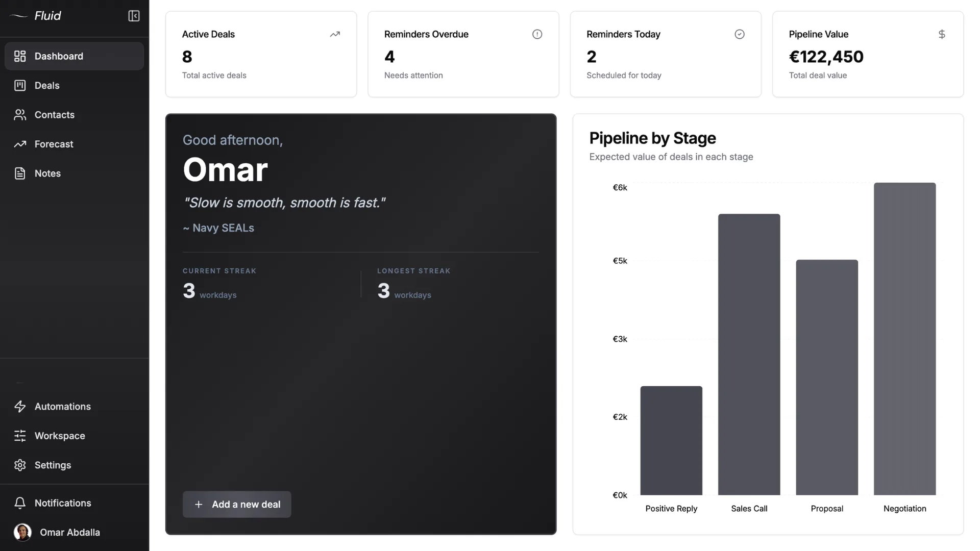This screenshot has height=551, width=980.
Task: Click the Workspace sliders icon
Action: pyautogui.click(x=20, y=436)
